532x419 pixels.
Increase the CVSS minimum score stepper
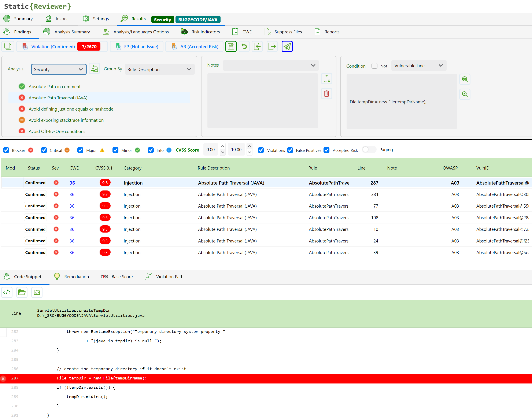223,147
